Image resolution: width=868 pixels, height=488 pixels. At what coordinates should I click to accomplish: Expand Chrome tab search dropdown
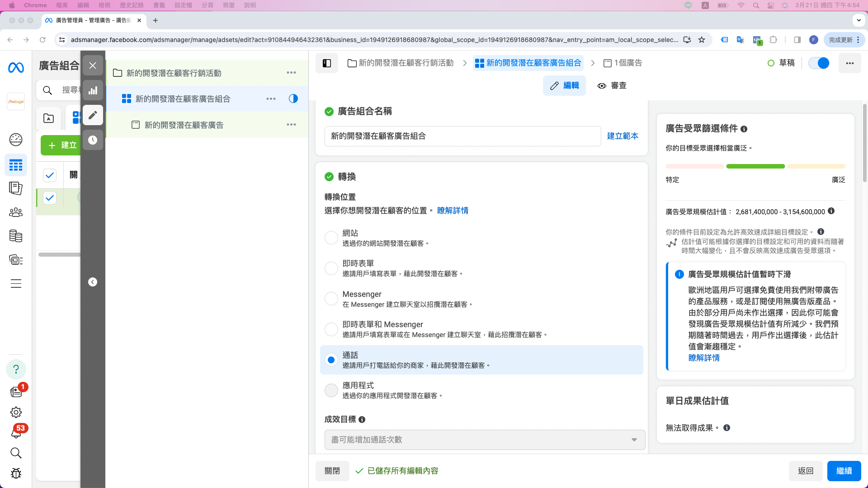coord(859,20)
